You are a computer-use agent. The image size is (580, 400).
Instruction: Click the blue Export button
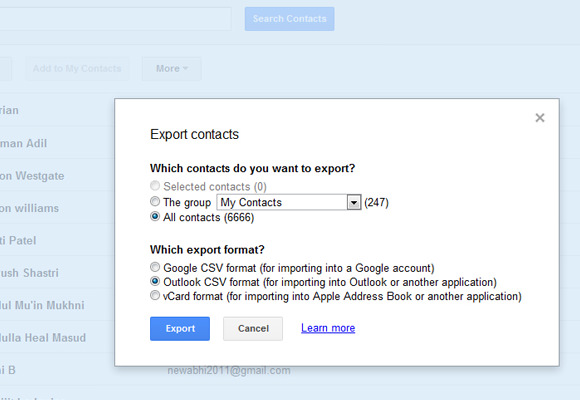coord(180,329)
